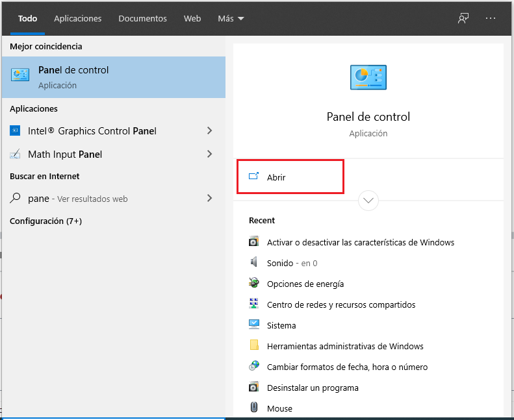Expand Intel Graphics Control Panel arrow
This screenshot has height=420, width=514.
pyautogui.click(x=209, y=131)
